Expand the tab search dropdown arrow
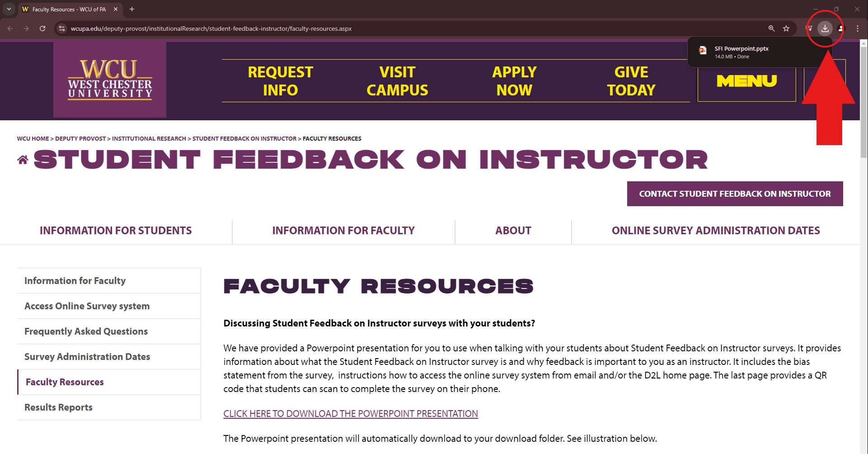Viewport: 868px width, 454px height. coord(9,9)
